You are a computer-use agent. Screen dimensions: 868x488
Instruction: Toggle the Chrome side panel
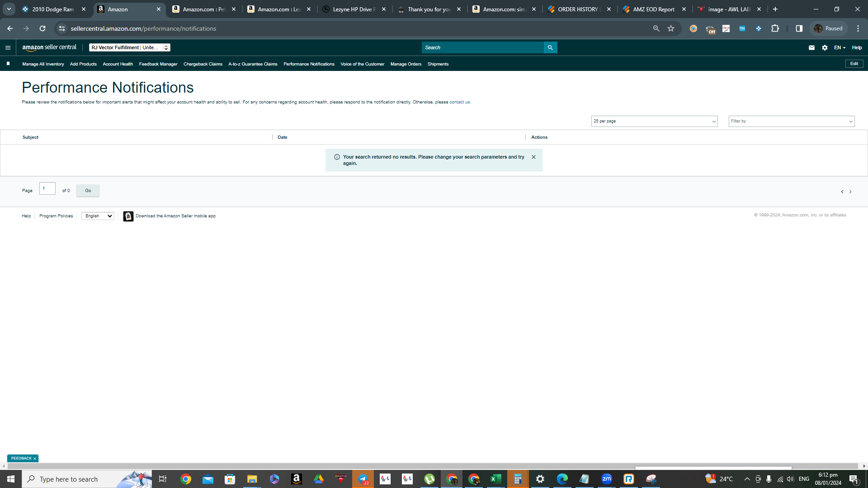(x=799, y=28)
